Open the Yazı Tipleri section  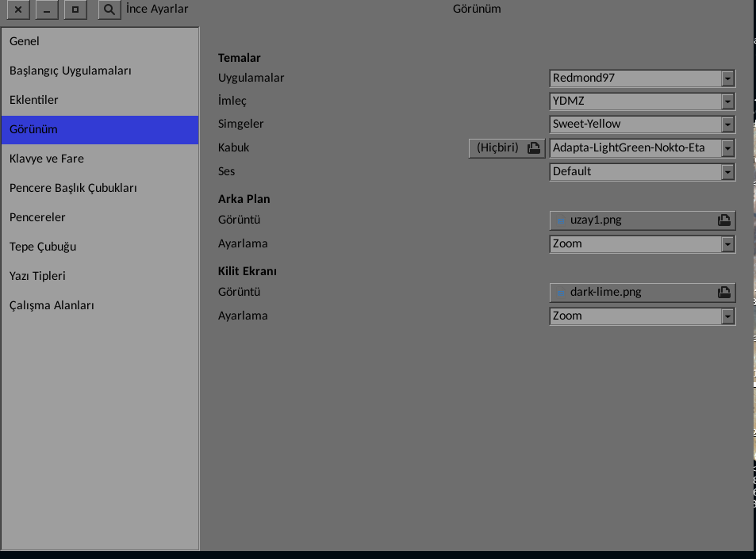click(100, 277)
